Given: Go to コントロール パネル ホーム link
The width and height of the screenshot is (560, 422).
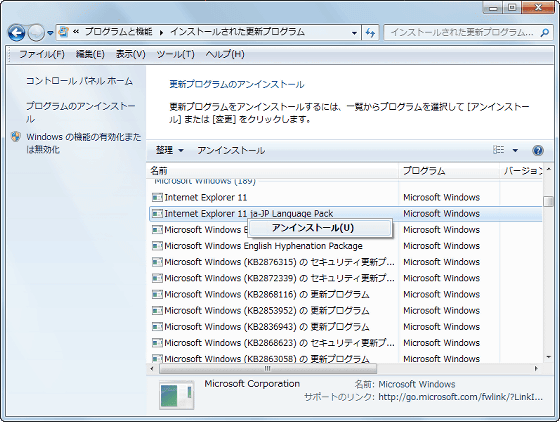Looking at the screenshot, I should coord(79,81).
